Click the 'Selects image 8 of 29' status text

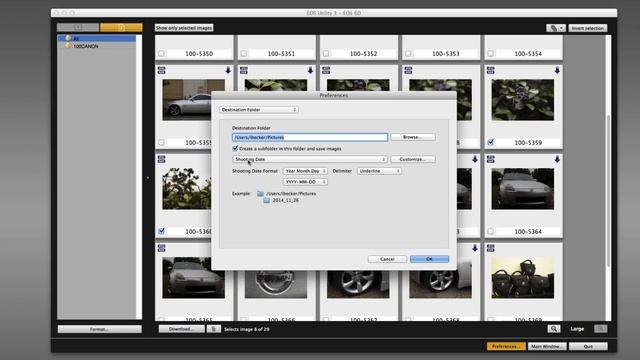coord(247,329)
